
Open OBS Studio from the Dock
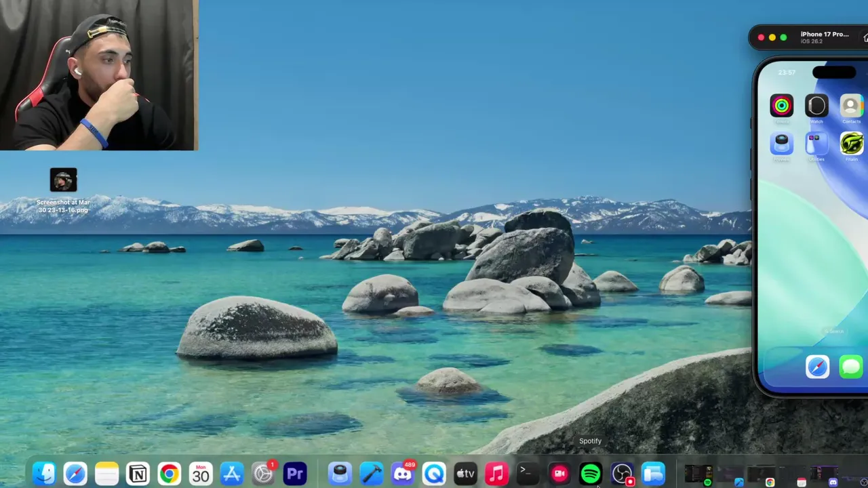click(622, 474)
